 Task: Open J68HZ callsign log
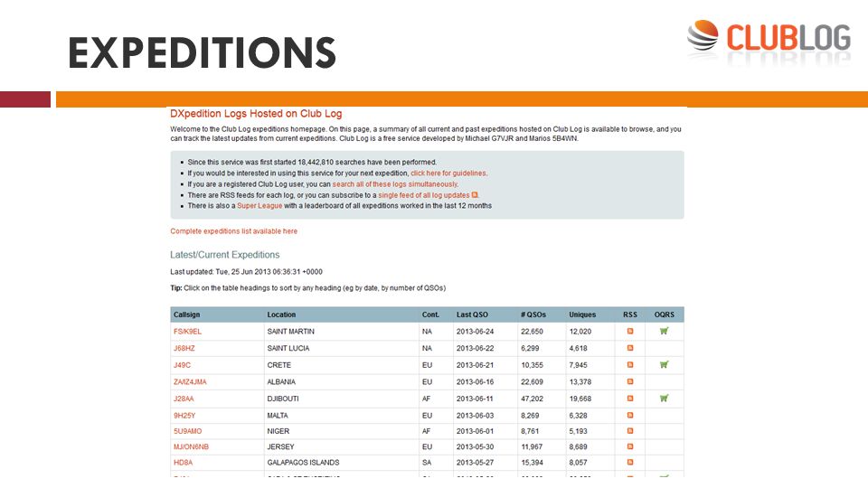[x=184, y=348]
